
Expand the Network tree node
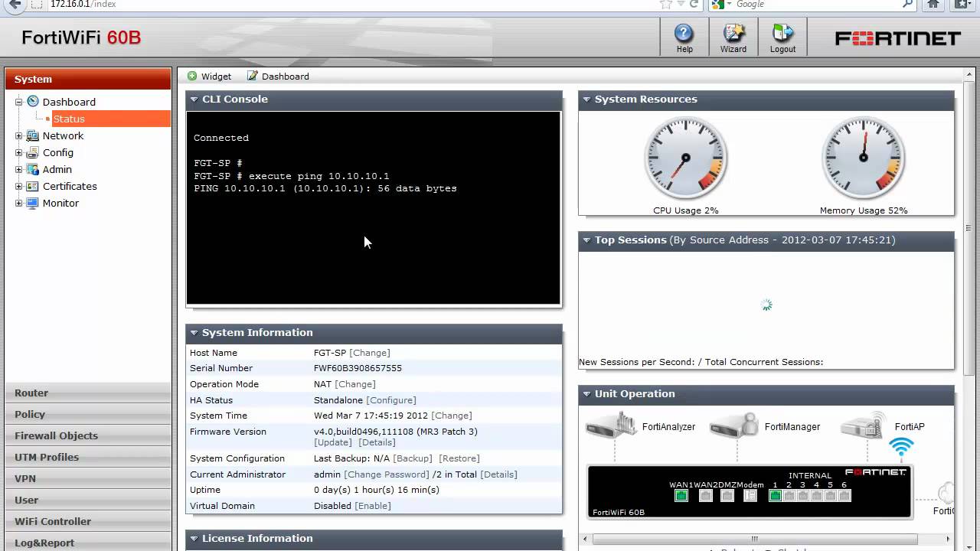(x=19, y=135)
